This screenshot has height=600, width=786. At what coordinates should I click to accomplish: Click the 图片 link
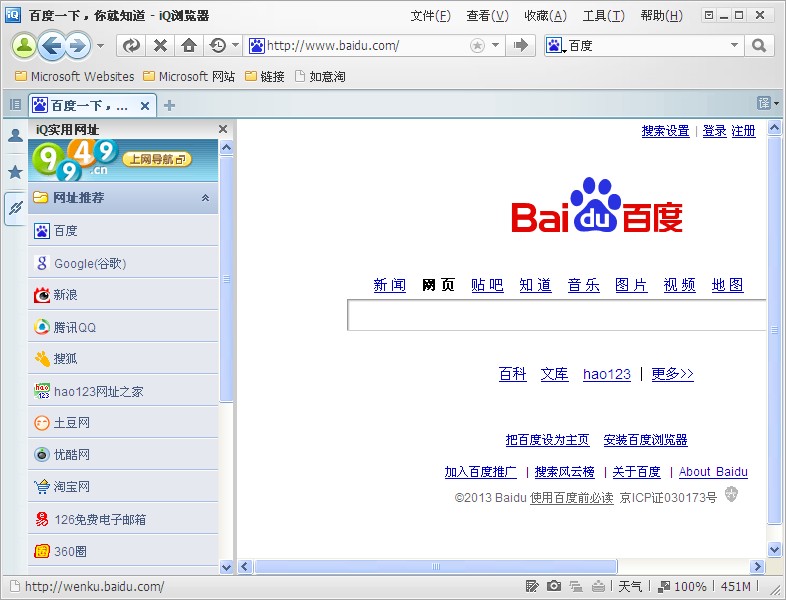(632, 285)
